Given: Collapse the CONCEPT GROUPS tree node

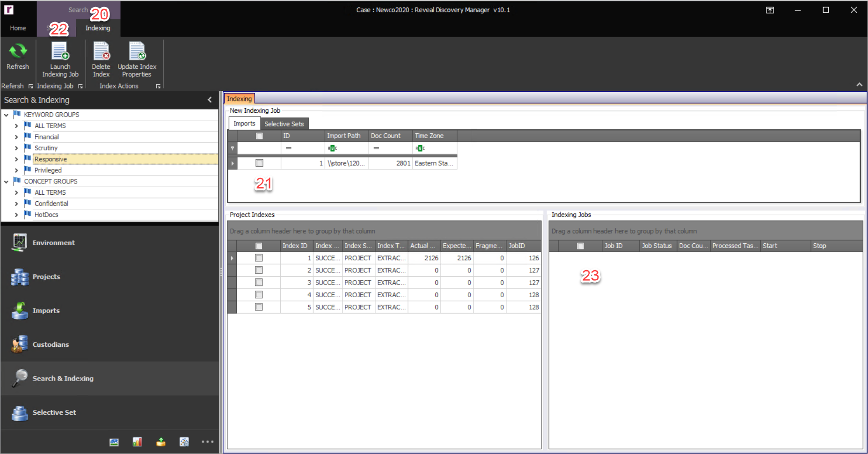Looking at the screenshot, I should click(6, 182).
